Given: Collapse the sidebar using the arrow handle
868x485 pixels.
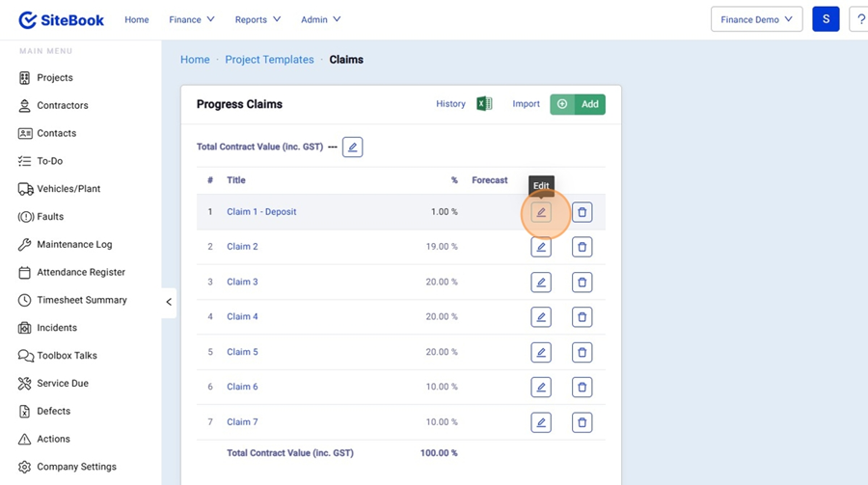Looking at the screenshot, I should 169,302.
